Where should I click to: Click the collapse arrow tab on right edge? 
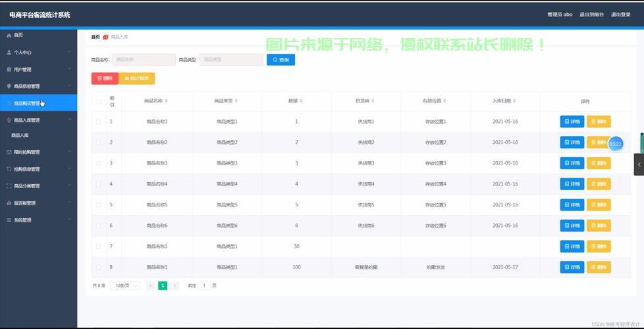(639, 164)
